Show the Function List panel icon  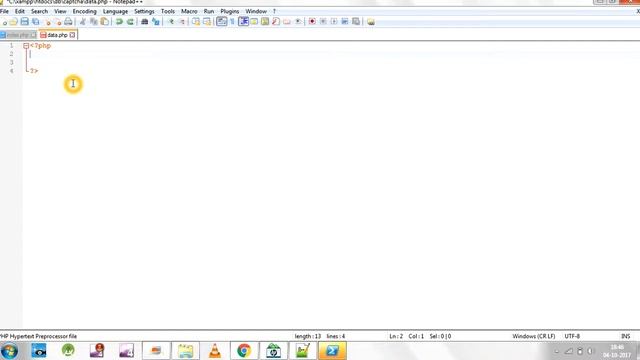[276, 22]
